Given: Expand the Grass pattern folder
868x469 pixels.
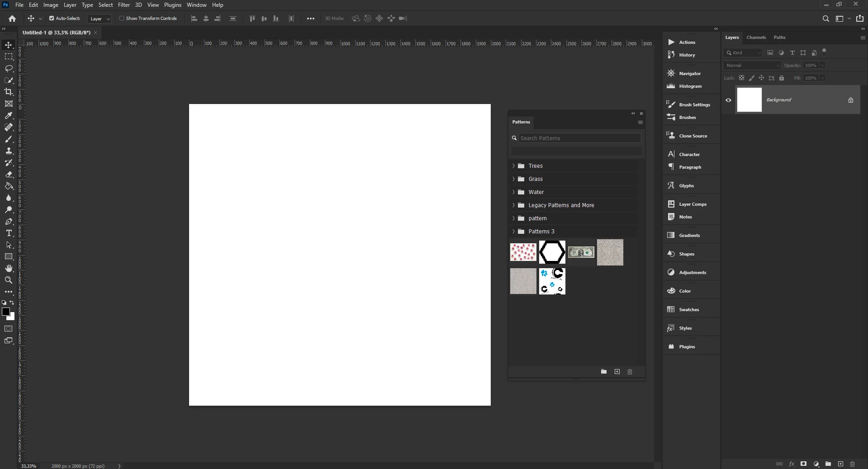Looking at the screenshot, I should pos(513,179).
